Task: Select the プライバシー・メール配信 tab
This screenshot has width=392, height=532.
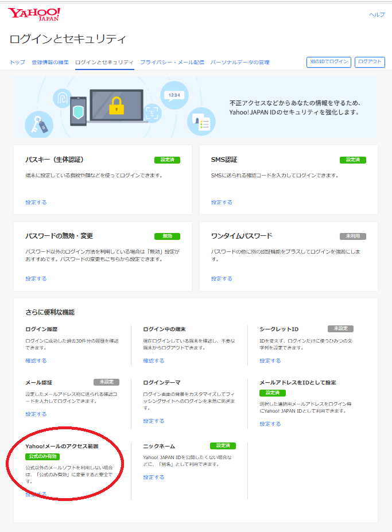Action: click(x=172, y=62)
